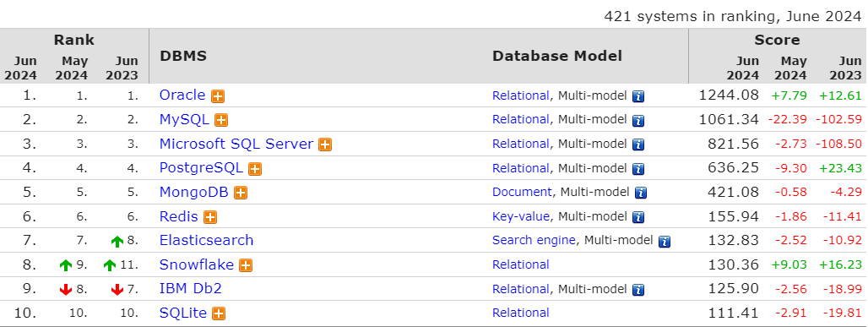Screen dimensions: 868x327
Task: Click the Database Model column header
Action: point(557,56)
